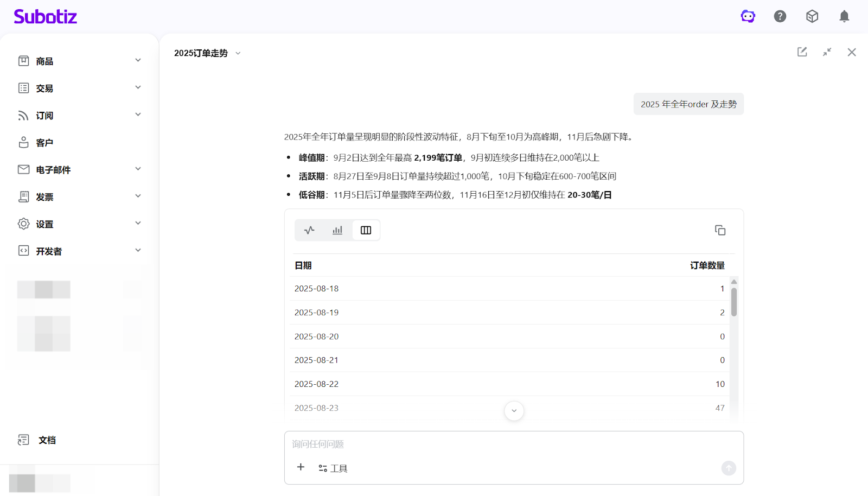
Task: Click the cube package icon in header
Action: 812,16
